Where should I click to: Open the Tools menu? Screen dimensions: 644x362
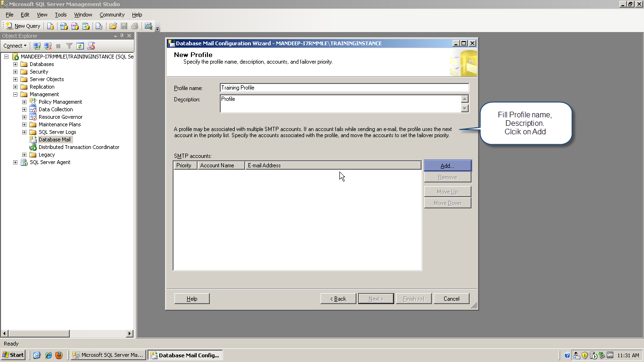click(61, 15)
